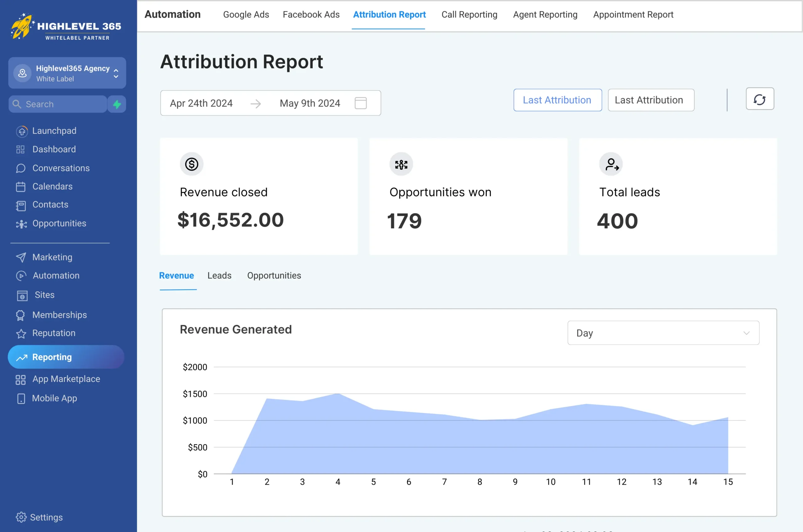This screenshot has width=803, height=532.
Task: Click the Settings gear icon
Action: (21, 517)
